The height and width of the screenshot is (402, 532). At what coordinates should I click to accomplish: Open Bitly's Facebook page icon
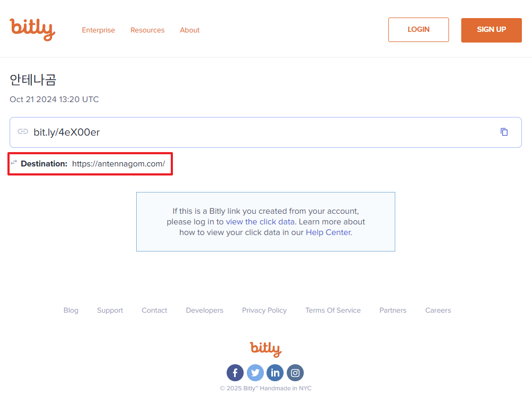pyautogui.click(x=235, y=373)
